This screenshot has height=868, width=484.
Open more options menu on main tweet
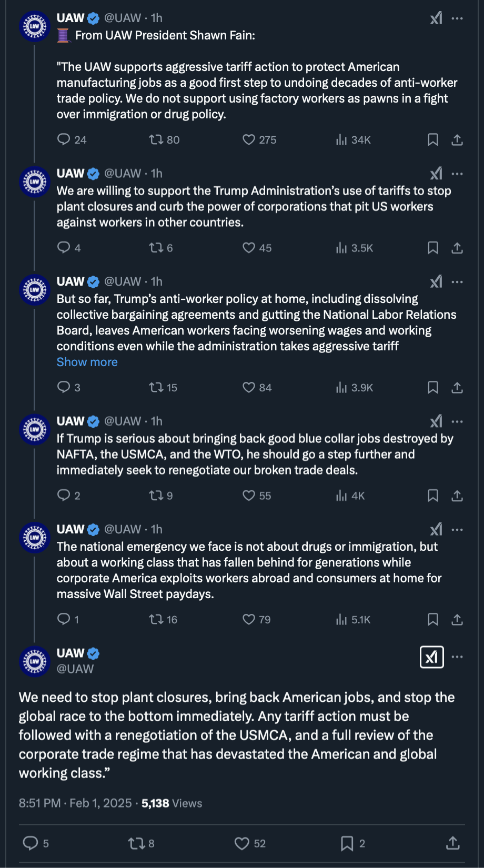pyautogui.click(x=457, y=657)
